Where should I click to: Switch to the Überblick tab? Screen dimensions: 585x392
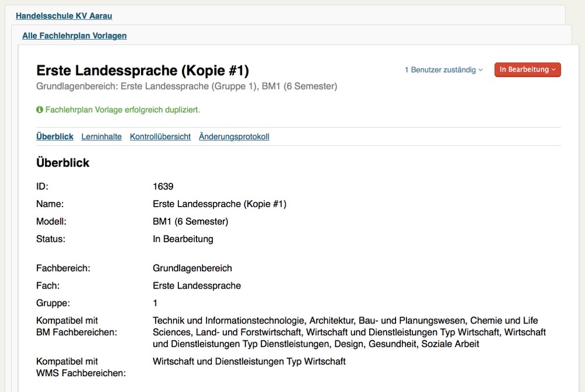[55, 136]
